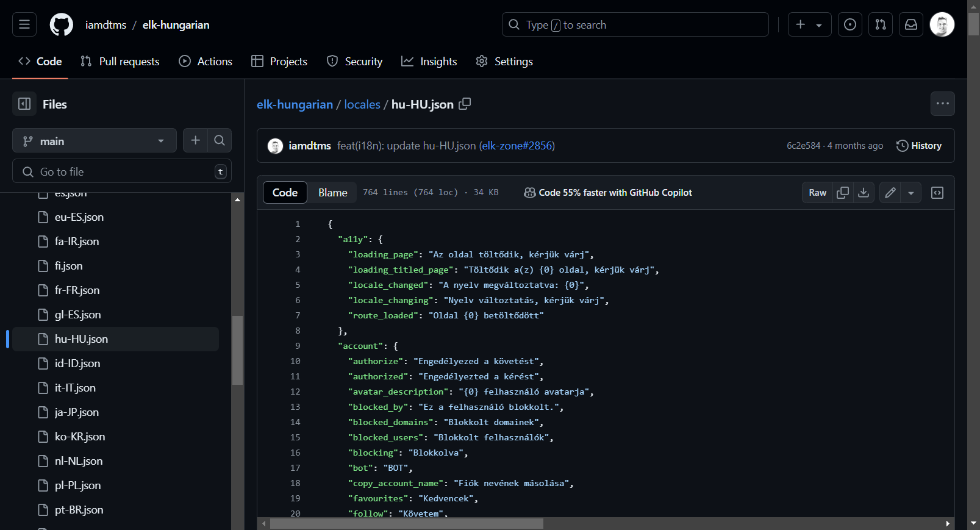This screenshot has width=980, height=530.
Task: Copy raw file contents icon
Action: (x=843, y=193)
